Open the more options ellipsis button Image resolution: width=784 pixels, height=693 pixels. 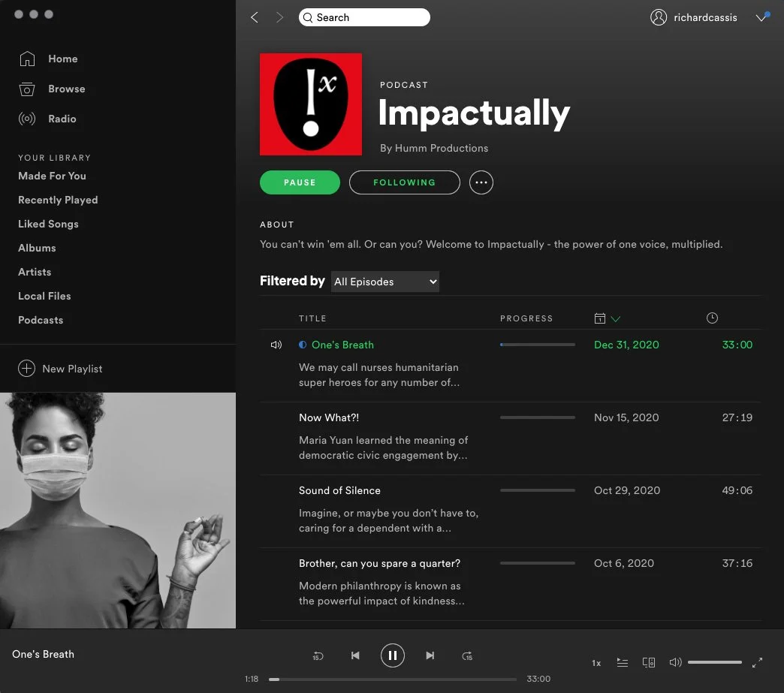tap(481, 182)
